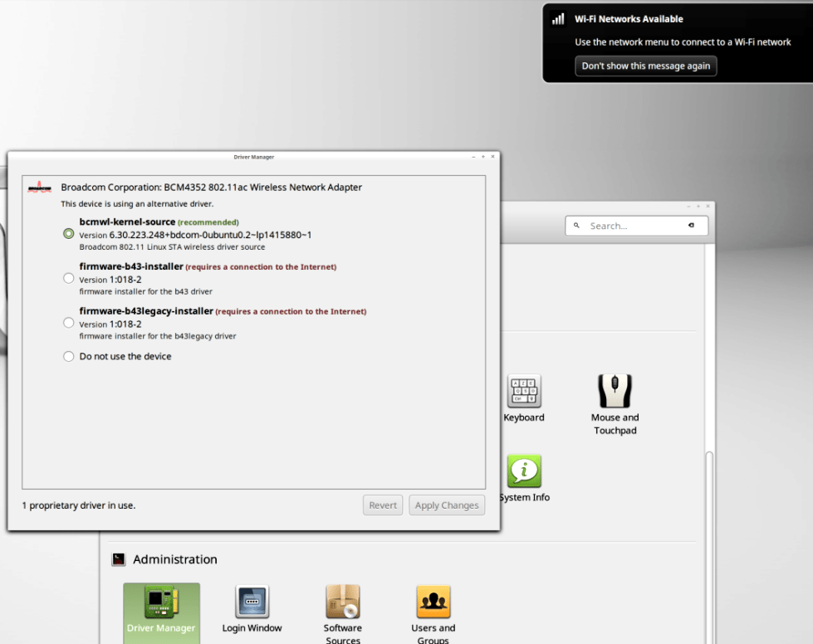Select the bcmwl-kernel-source driver option
Screen dimensions: 813x644
(x=69, y=234)
